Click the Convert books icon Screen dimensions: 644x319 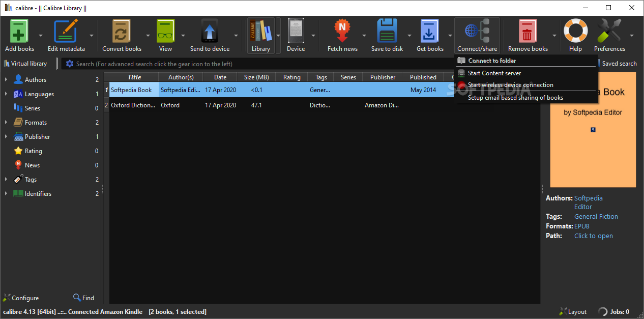tap(122, 32)
